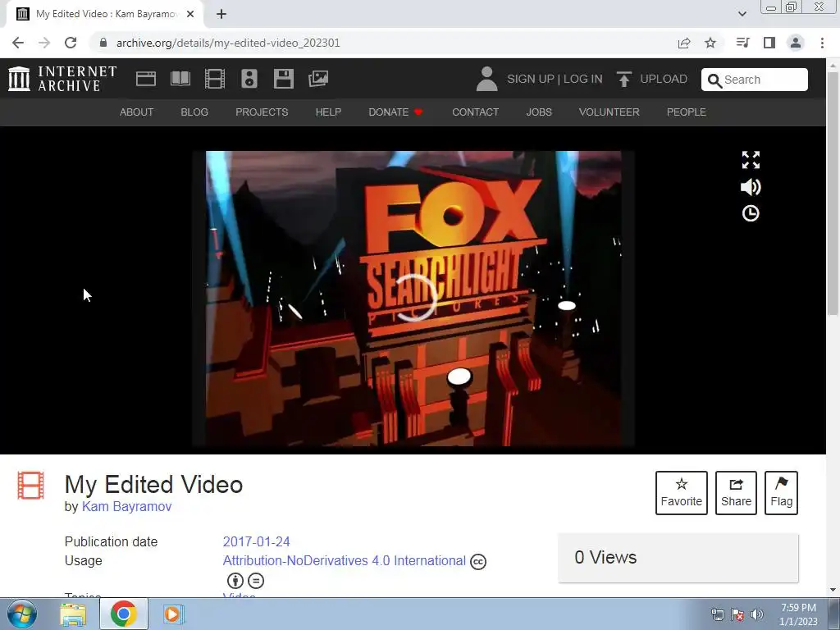Click the address bar URL
This screenshot has height=630, width=840.
pos(228,43)
